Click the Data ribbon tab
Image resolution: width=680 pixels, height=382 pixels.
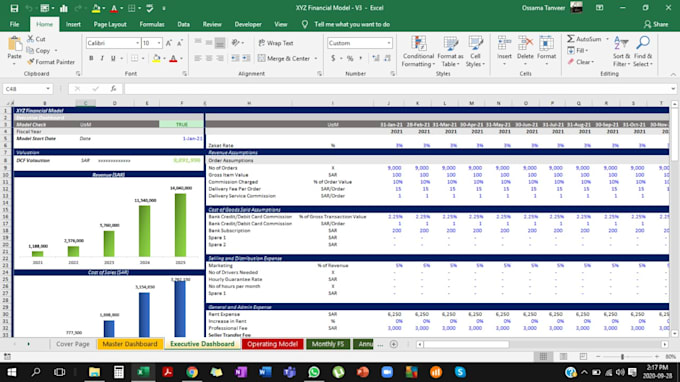[183, 24]
